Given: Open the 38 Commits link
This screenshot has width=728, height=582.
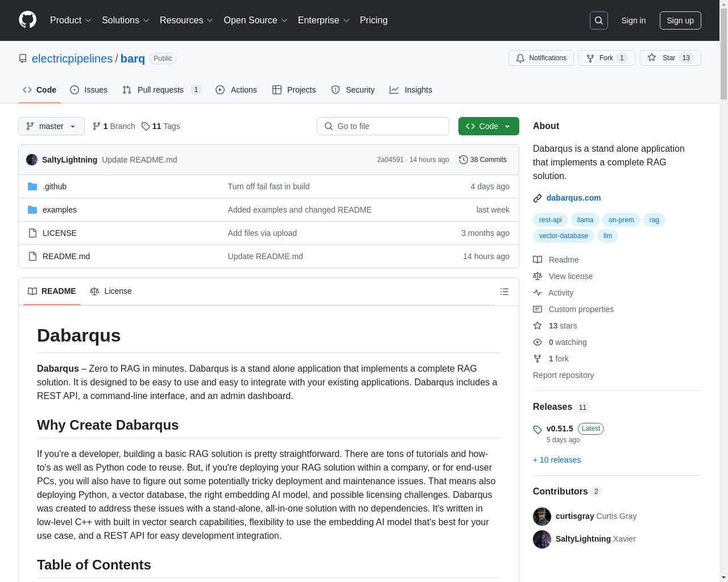Looking at the screenshot, I should tap(483, 160).
